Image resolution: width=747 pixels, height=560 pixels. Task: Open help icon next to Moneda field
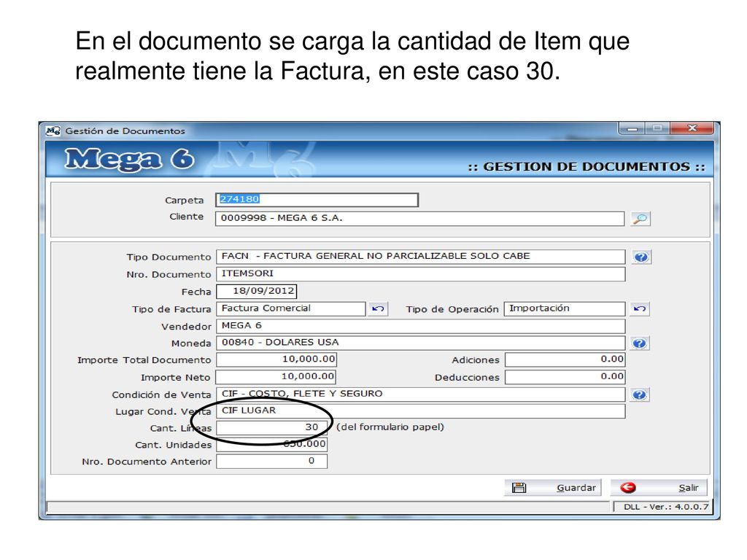click(x=640, y=343)
